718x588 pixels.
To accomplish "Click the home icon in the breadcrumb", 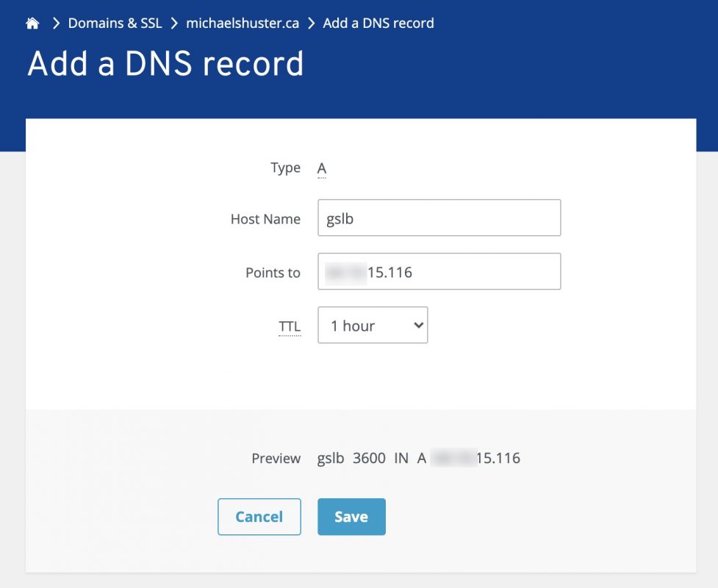I will tap(32, 23).
